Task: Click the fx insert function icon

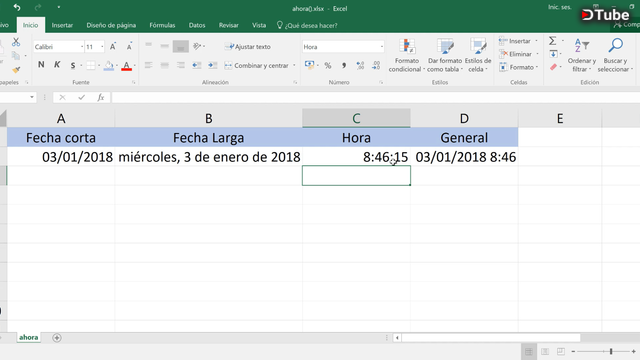Action: (100, 97)
